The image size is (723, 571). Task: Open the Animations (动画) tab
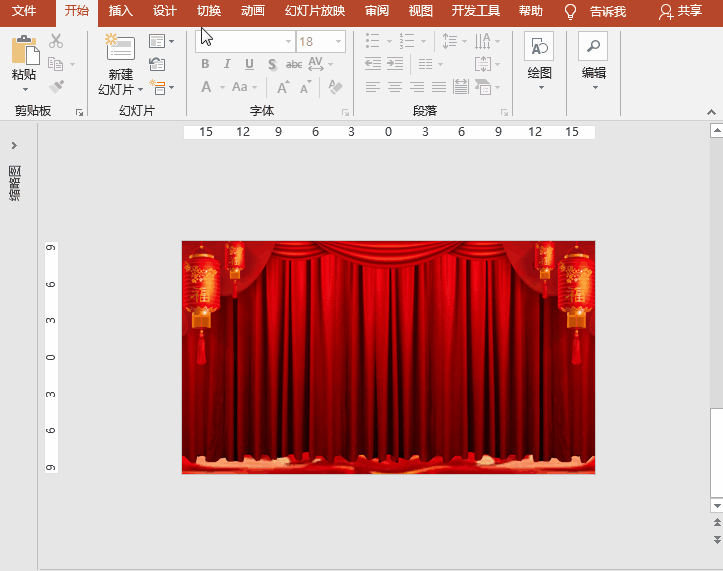tap(253, 11)
